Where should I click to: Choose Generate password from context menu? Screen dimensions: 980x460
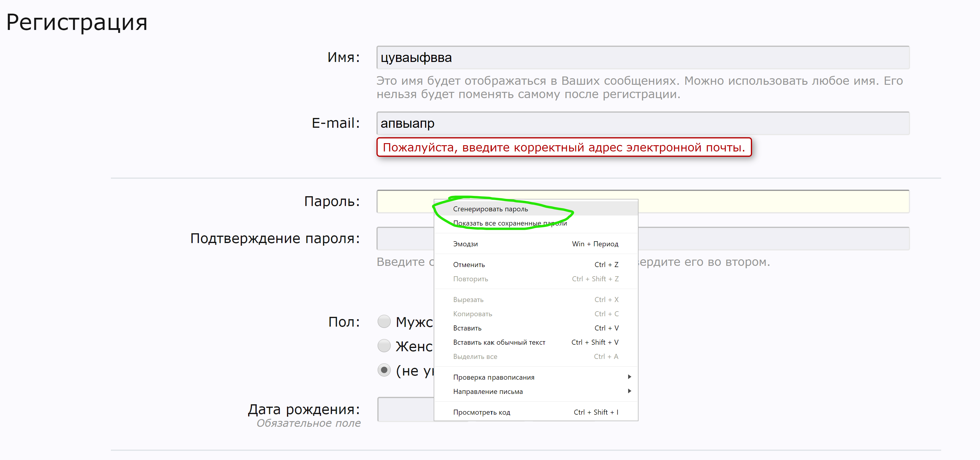click(490, 209)
